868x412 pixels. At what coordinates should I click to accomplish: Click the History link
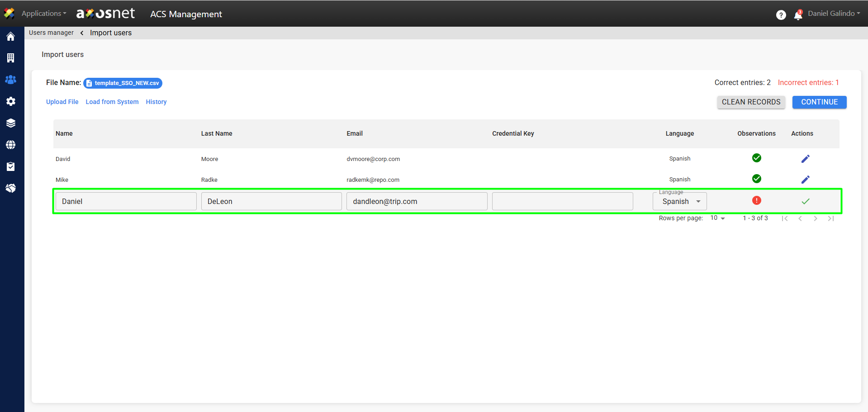tap(156, 102)
